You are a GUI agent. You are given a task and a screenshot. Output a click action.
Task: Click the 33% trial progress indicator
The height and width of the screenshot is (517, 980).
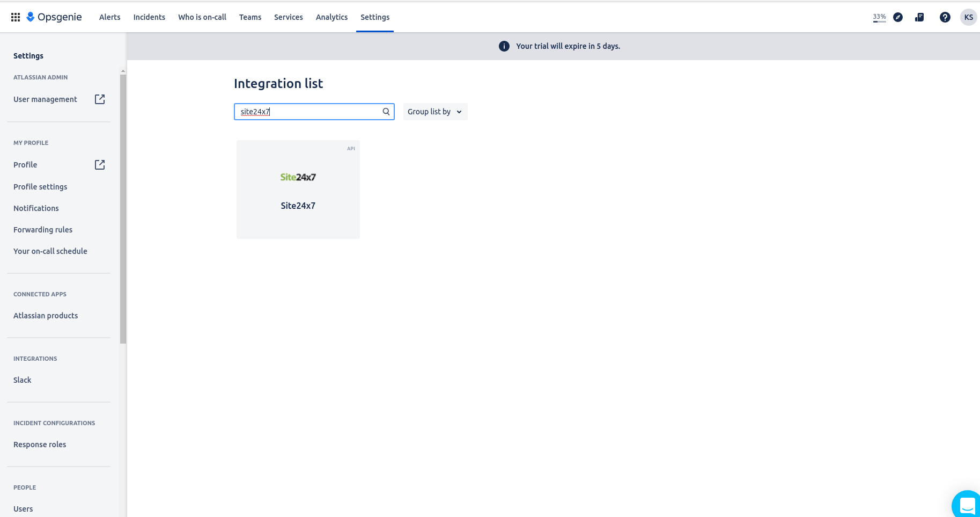[x=879, y=17]
